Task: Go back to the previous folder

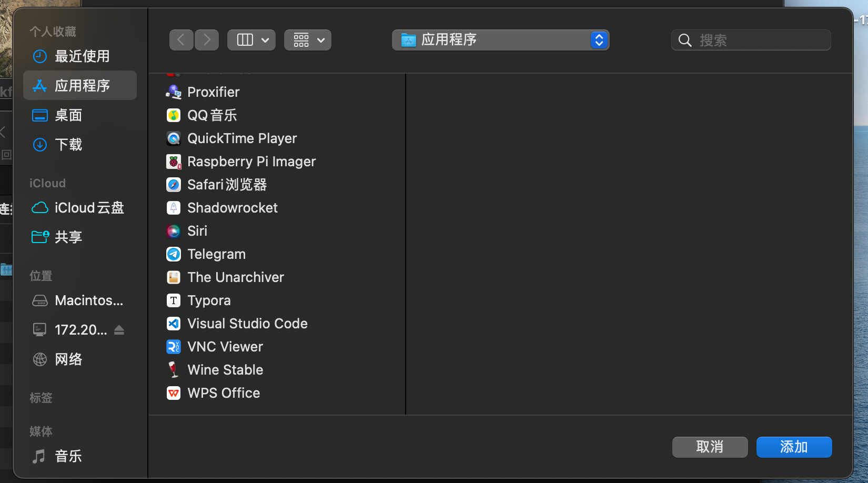Action: [181, 40]
